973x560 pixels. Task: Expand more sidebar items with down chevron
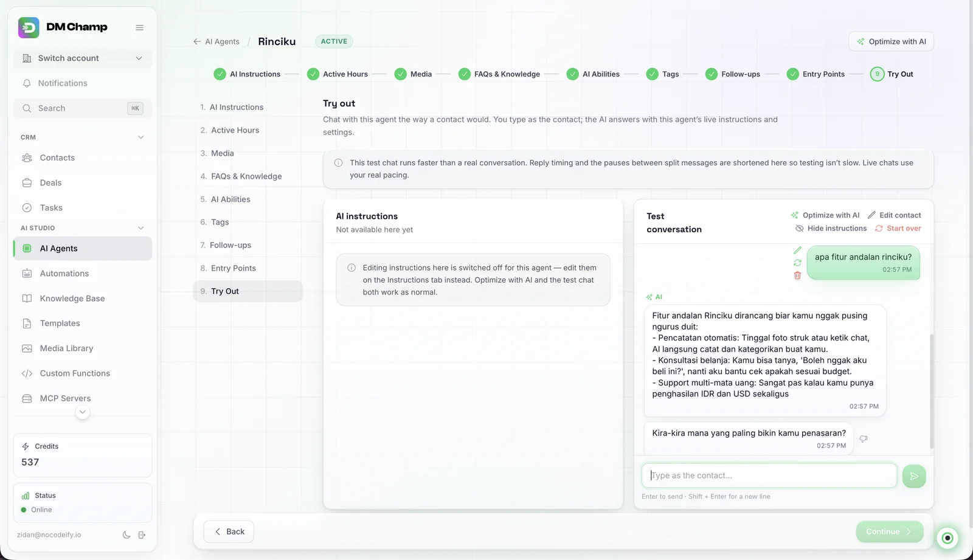point(83,412)
